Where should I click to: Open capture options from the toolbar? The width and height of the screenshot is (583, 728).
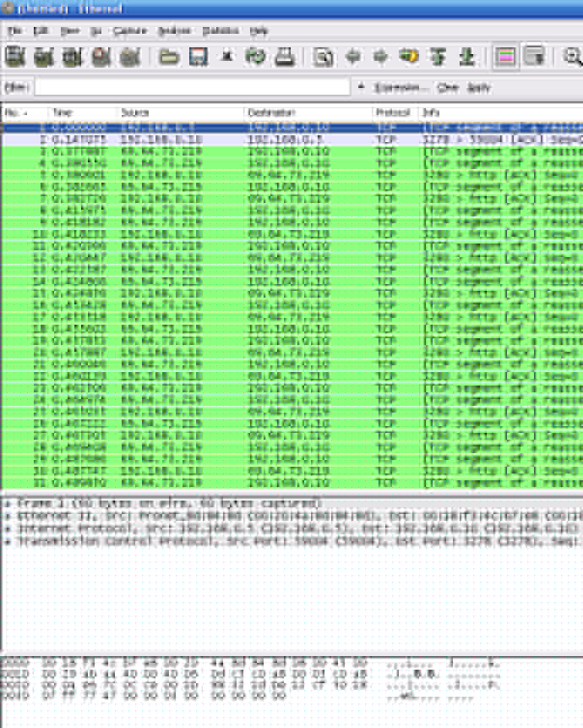point(43,57)
